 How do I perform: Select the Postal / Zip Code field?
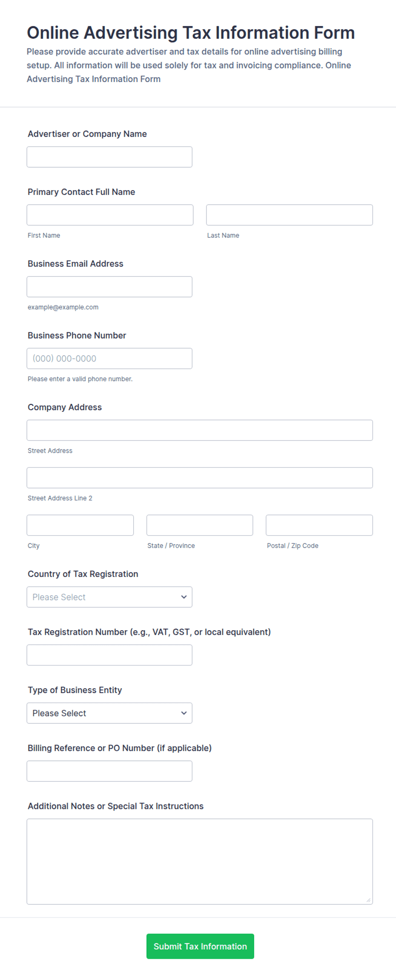(x=319, y=525)
